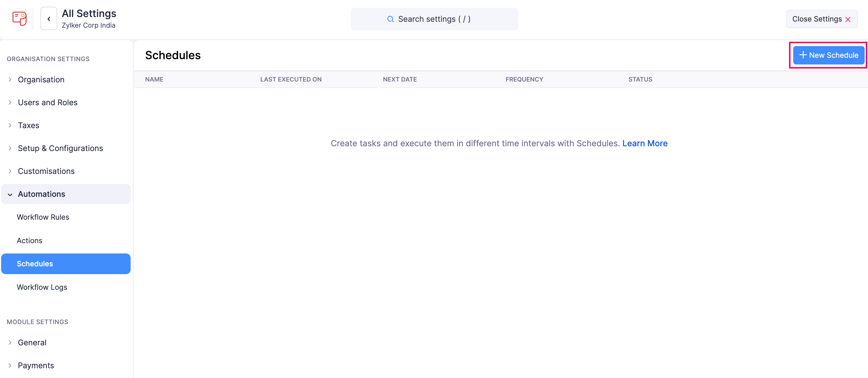Click the New Schedule button

pyautogui.click(x=828, y=55)
